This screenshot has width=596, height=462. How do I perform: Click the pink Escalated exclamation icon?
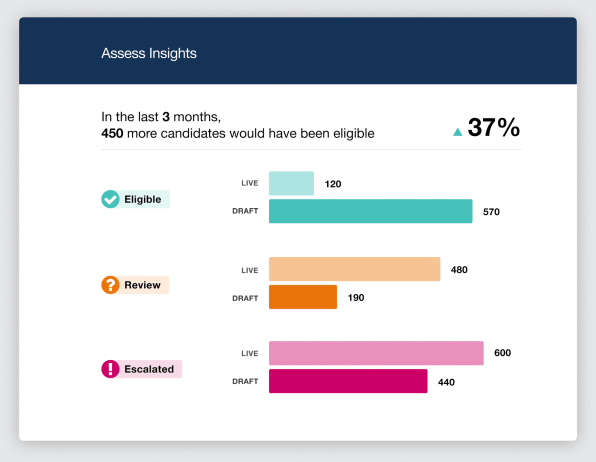pos(110,369)
